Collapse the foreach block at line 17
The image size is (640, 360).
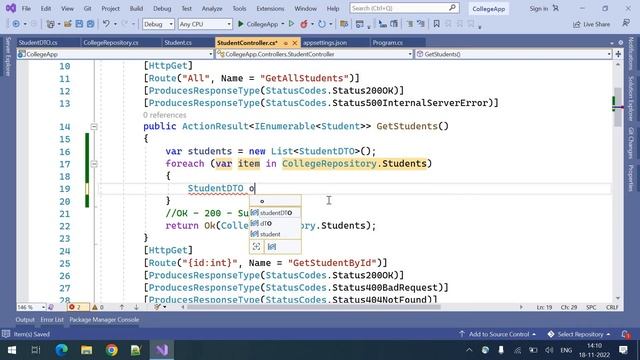(94, 164)
